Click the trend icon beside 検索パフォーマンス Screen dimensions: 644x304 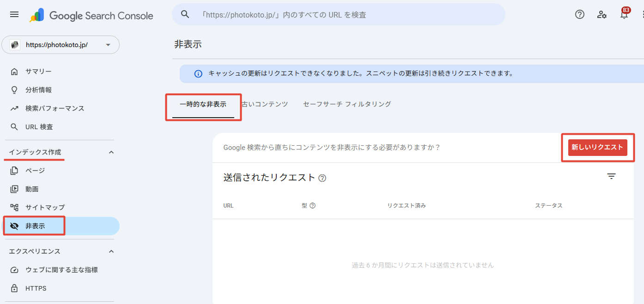pos(14,108)
